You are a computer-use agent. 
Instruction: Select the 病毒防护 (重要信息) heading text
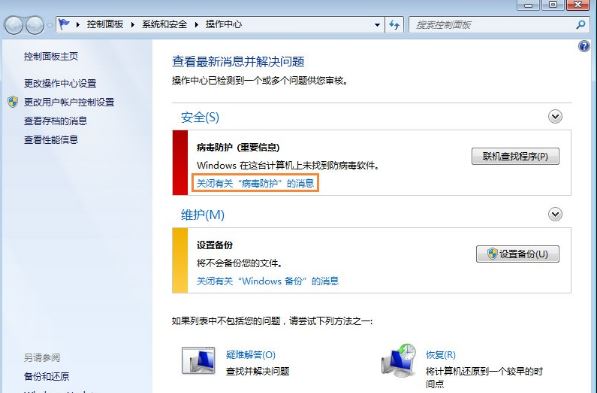238,147
